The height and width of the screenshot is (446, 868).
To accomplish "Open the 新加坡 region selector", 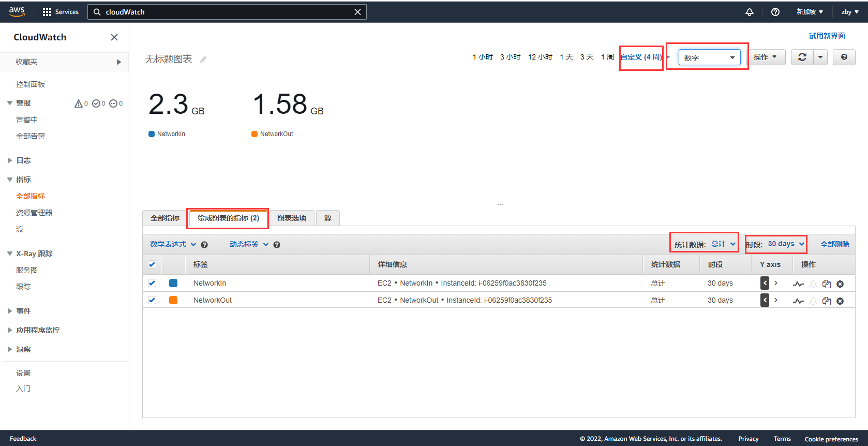I will (810, 12).
